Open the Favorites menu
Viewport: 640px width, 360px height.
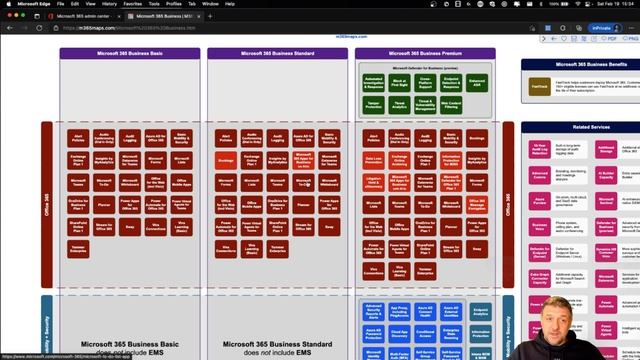click(133, 4)
